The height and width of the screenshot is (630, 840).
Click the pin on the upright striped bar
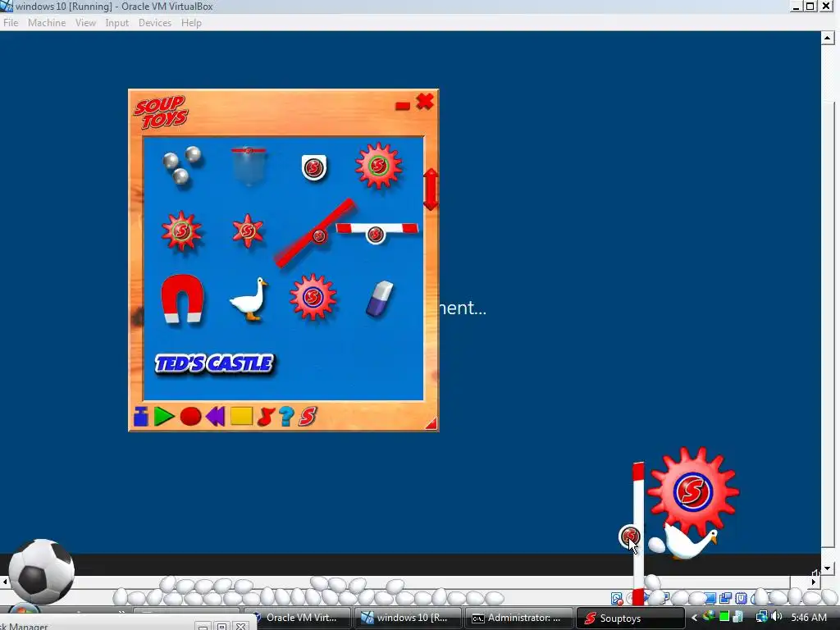630,536
